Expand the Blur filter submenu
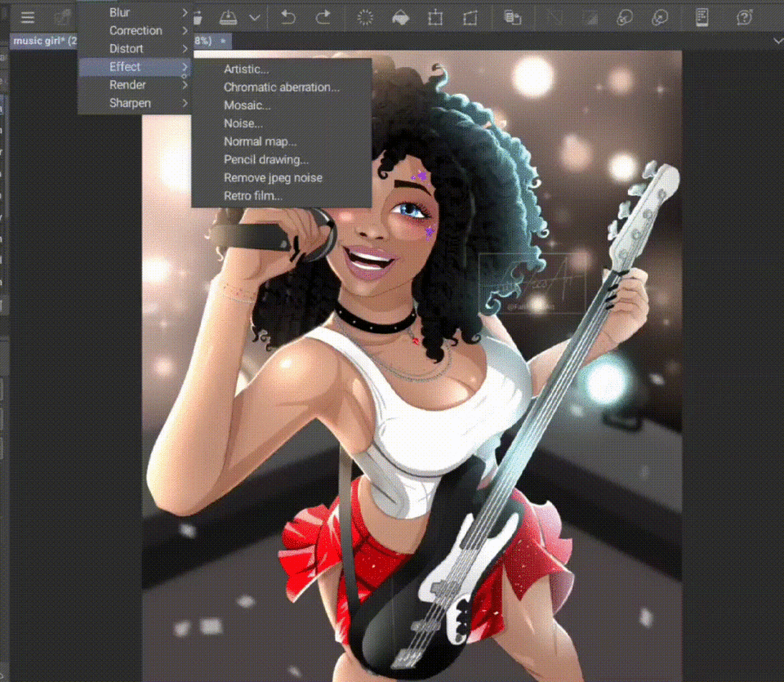The image size is (784, 682). click(135, 12)
